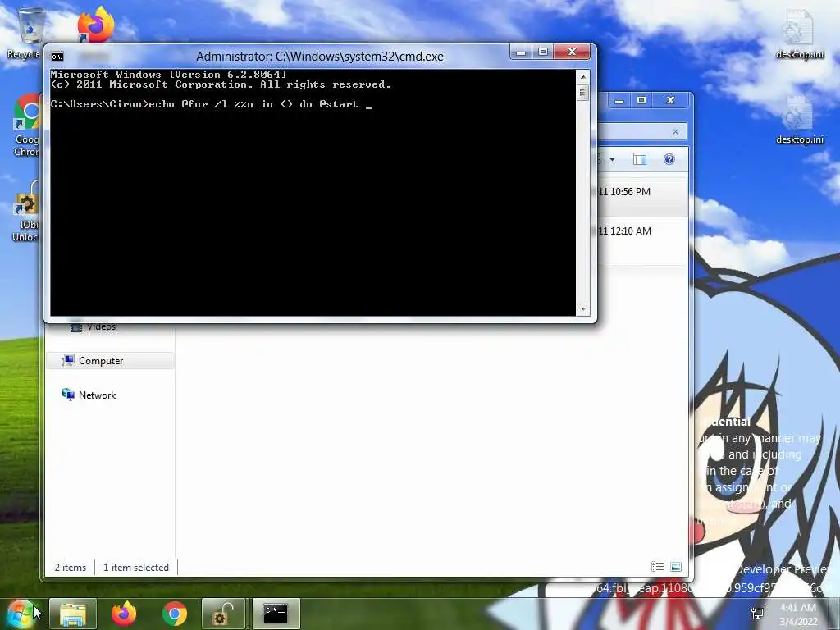This screenshot has width=840, height=630.
Task: Click the network tray icon
Action: (757, 614)
